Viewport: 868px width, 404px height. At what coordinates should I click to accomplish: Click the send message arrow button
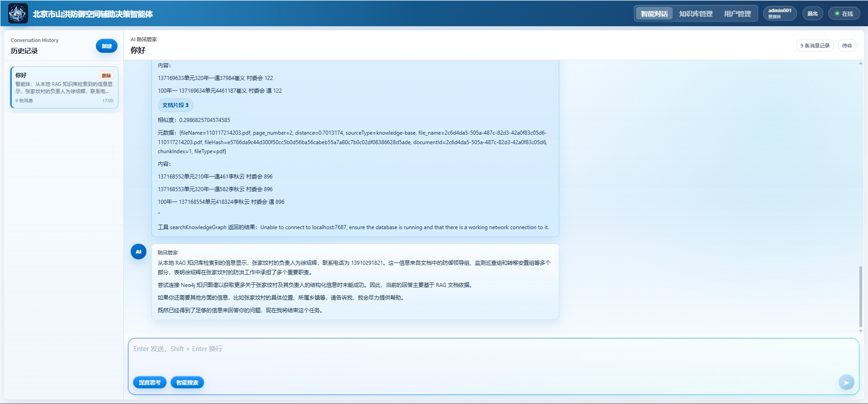pos(846,382)
